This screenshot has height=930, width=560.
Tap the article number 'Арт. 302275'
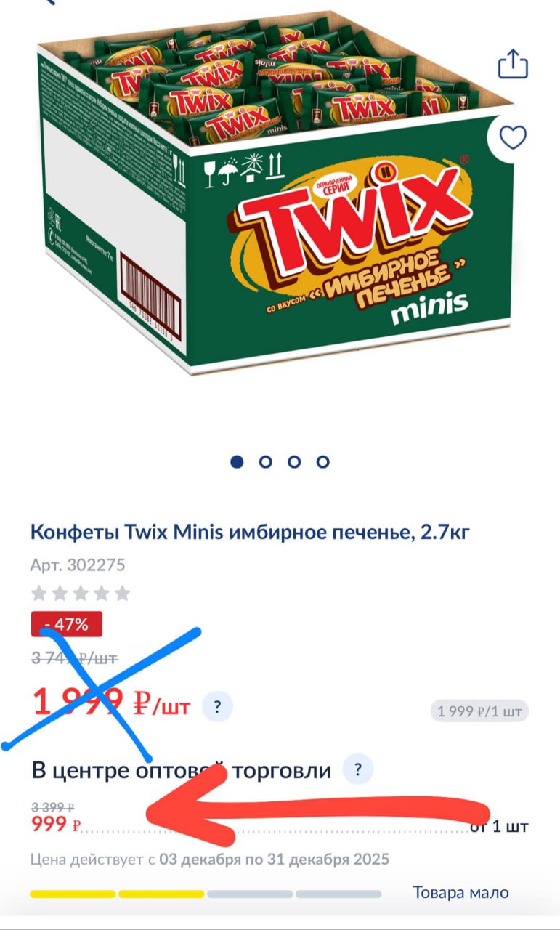click(78, 565)
